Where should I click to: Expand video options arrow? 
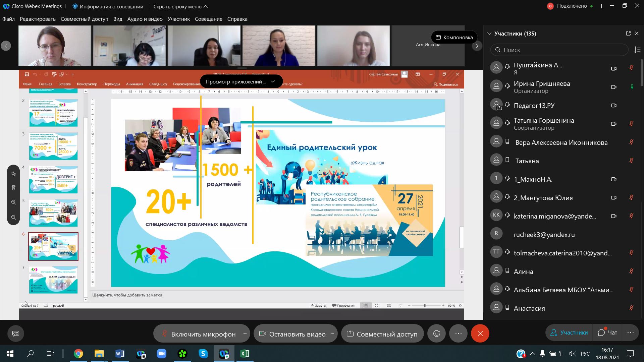333,334
